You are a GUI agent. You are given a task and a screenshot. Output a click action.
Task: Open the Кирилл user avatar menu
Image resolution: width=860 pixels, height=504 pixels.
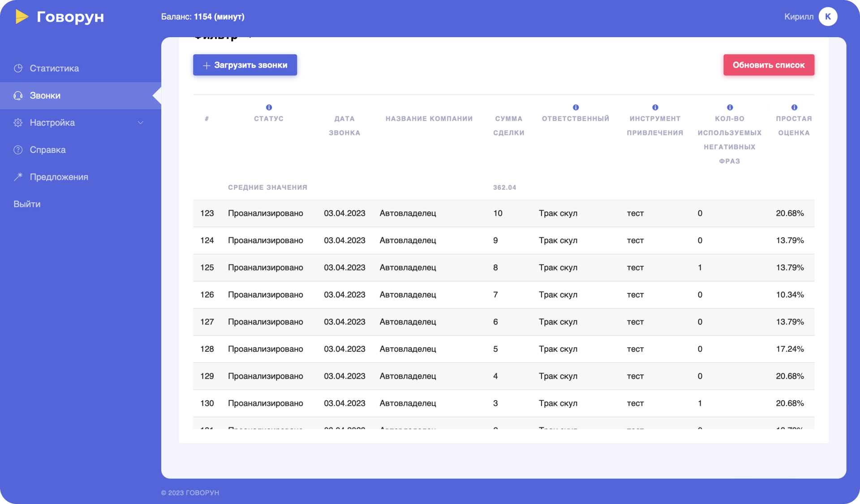pyautogui.click(x=827, y=17)
